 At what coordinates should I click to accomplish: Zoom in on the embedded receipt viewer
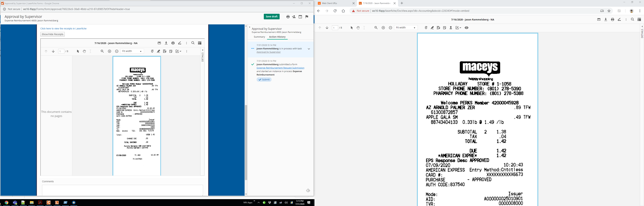click(x=110, y=51)
